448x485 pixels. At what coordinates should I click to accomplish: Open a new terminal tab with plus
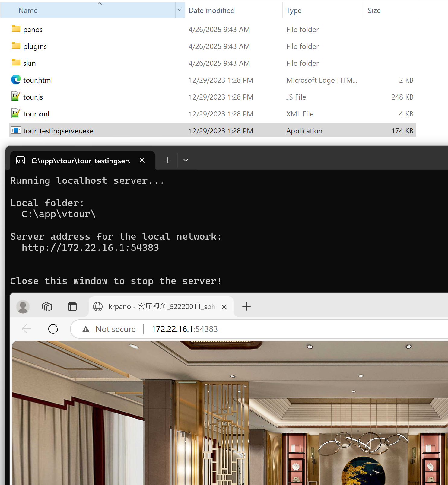click(x=168, y=160)
